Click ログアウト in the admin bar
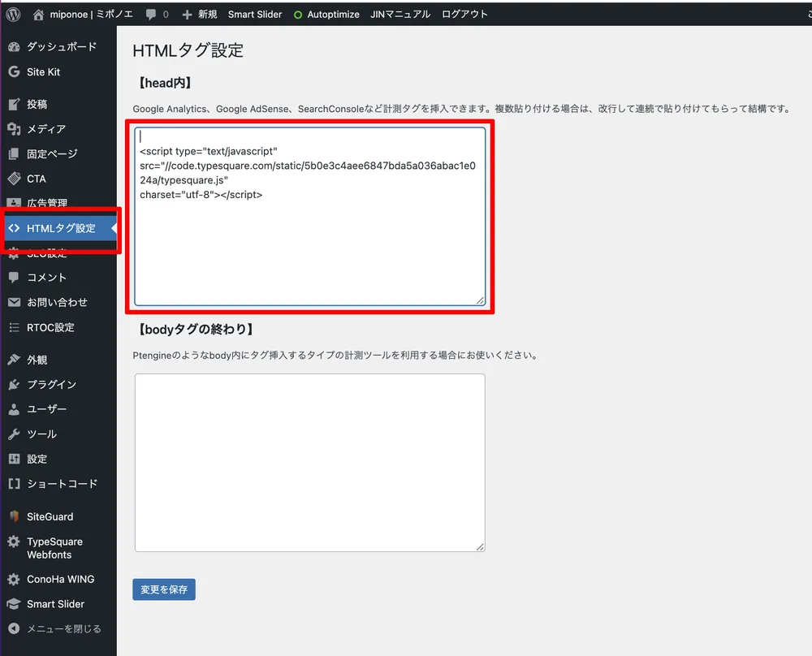Viewport: 812px width, 656px height. pyautogui.click(x=464, y=15)
